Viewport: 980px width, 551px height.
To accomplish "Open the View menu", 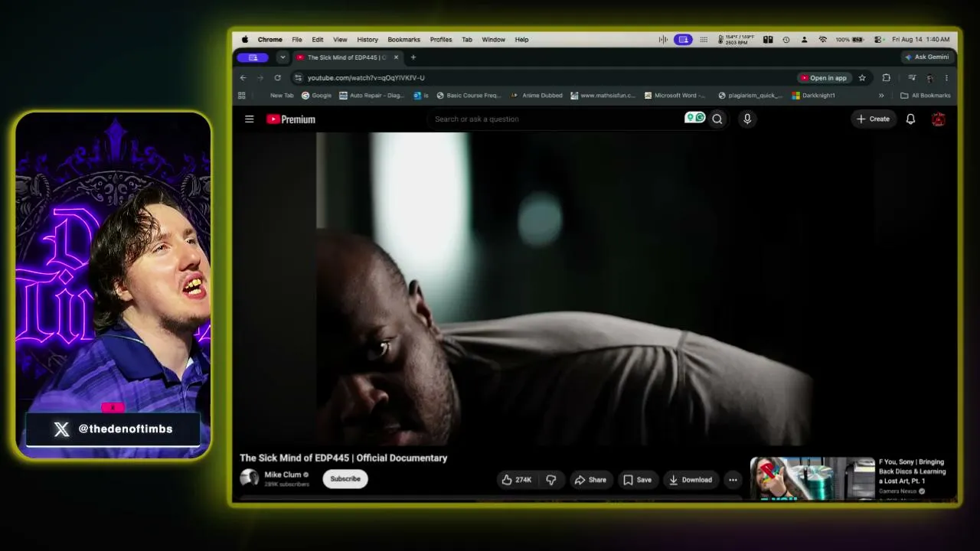I will click(340, 40).
